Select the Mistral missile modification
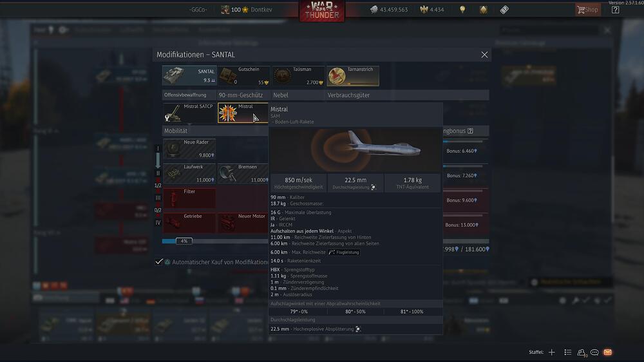Screen dimensions: 644x362 coord(242,113)
